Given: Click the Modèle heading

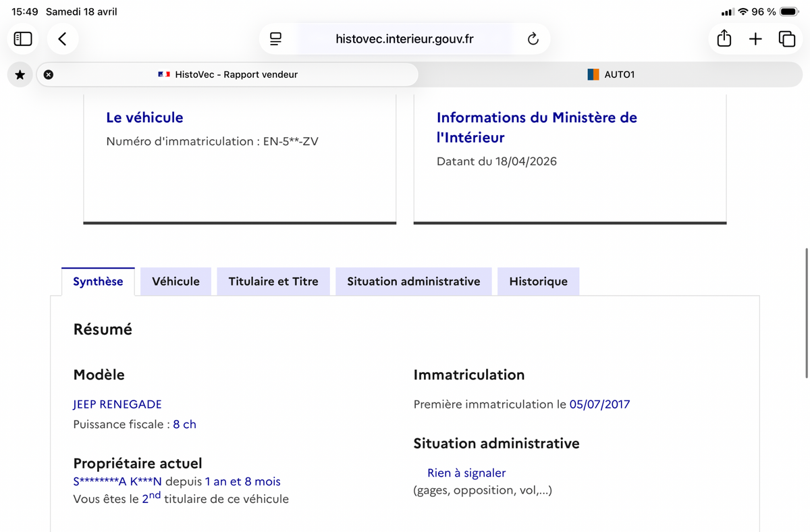Looking at the screenshot, I should pyautogui.click(x=99, y=375).
